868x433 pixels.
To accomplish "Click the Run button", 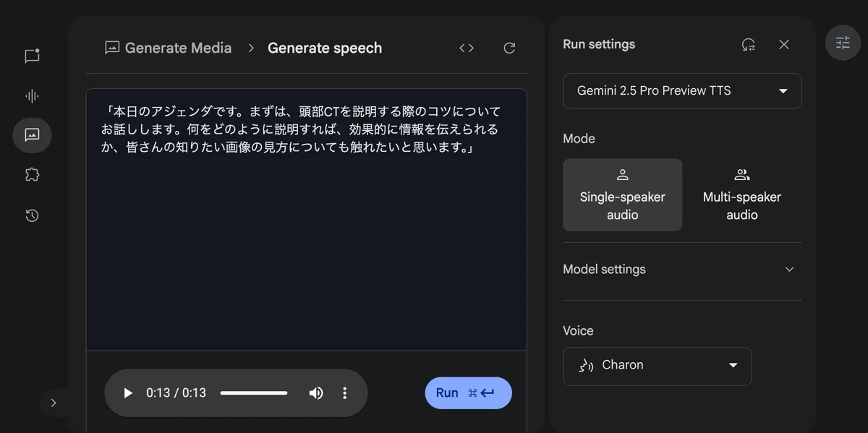I will click(x=468, y=393).
